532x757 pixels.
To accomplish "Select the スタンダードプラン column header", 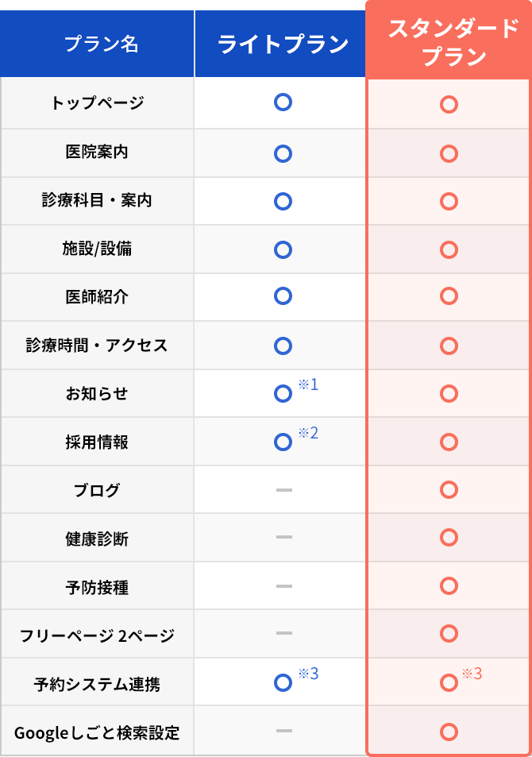I will [x=449, y=41].
